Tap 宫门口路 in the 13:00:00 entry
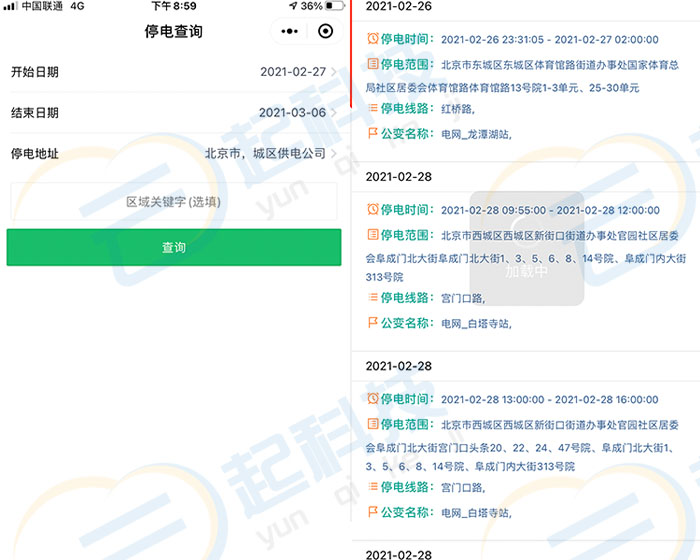 (x=463, y=488)
